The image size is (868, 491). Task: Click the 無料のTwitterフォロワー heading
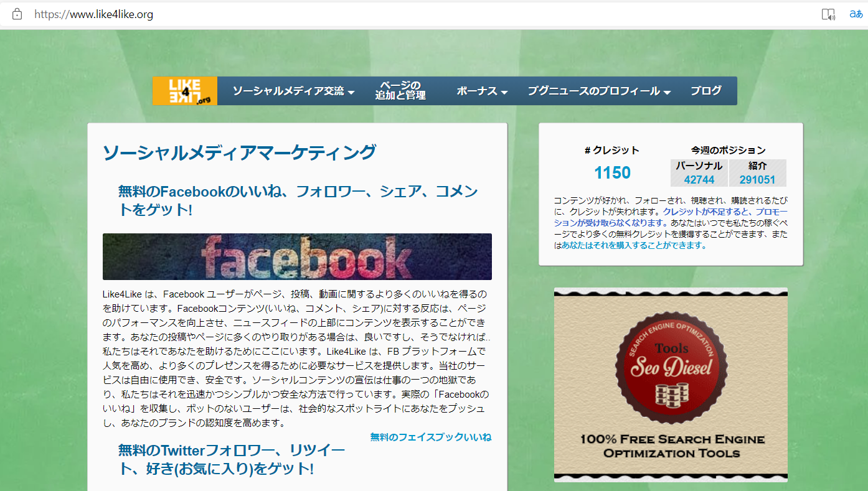click(232, 459)
